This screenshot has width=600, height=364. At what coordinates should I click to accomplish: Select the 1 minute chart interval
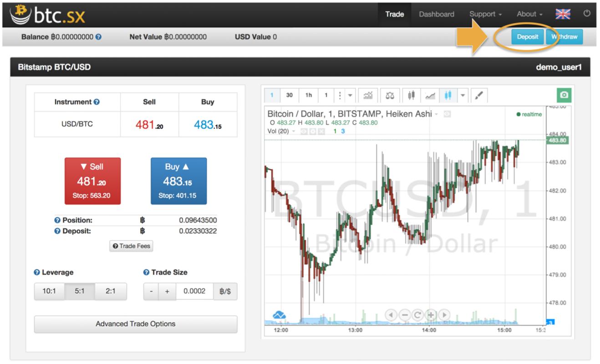272,95
